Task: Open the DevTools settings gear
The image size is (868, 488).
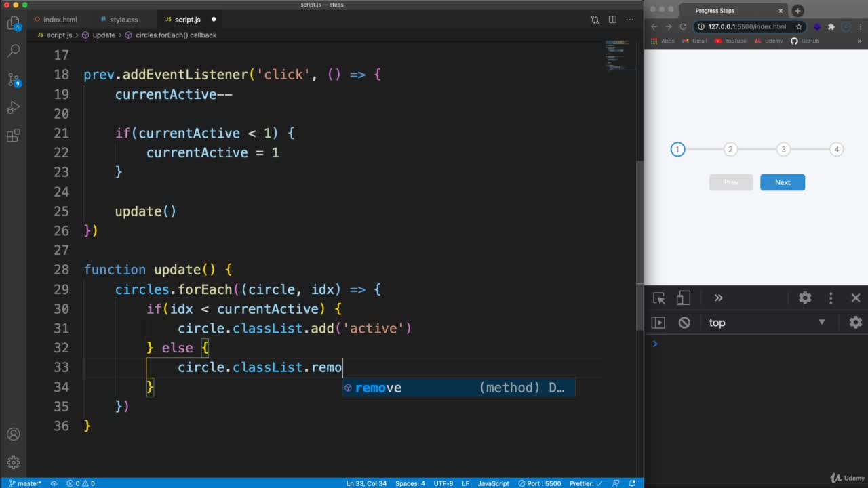Action: (x=805, y=298)
